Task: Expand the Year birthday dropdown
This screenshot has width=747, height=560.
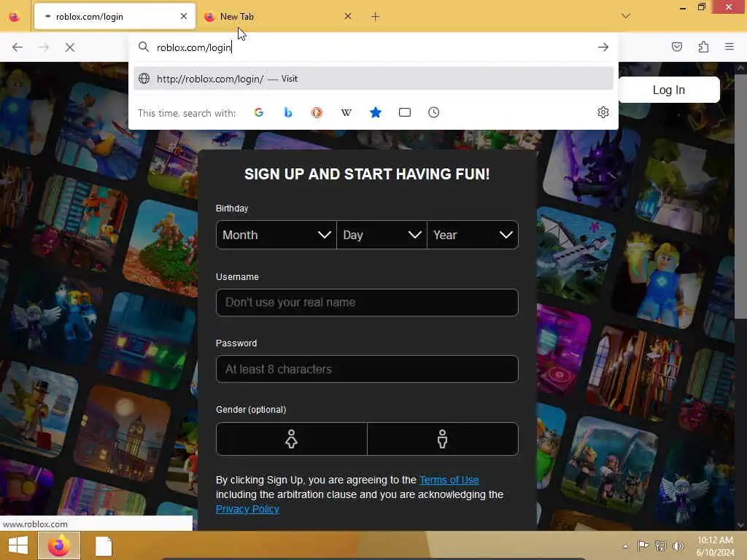Action: pyautogui.click(x=473, y=235)
